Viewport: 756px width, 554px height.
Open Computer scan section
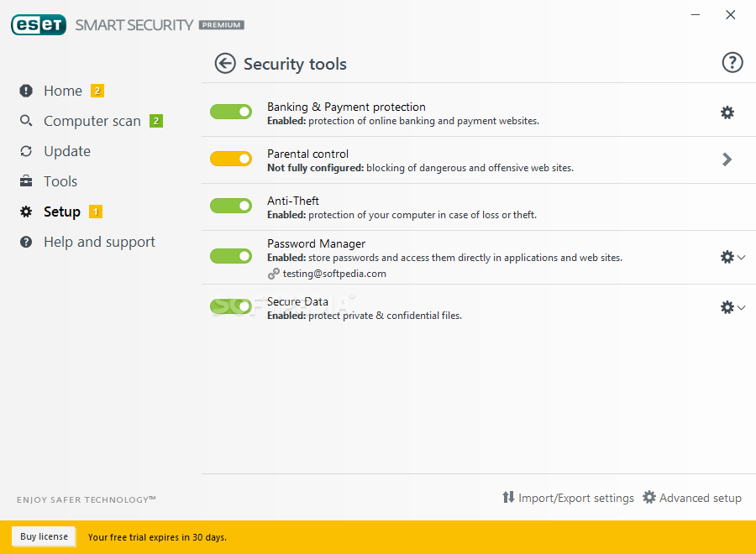coord(92,121)
